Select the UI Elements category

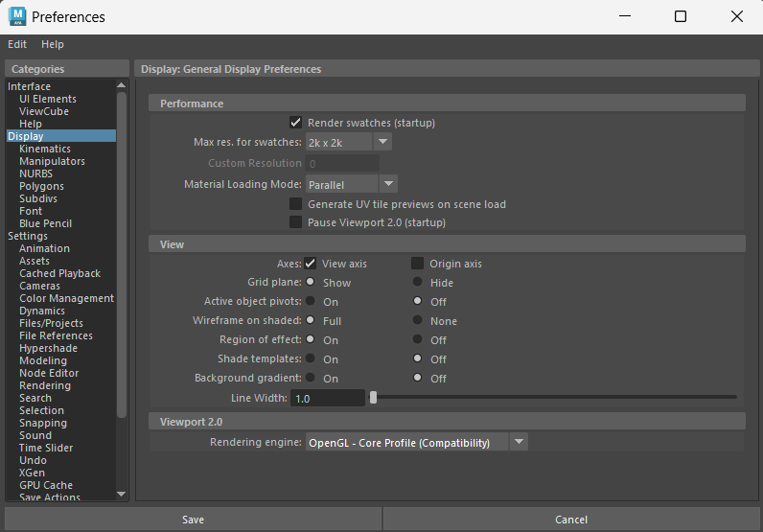[x=48, y=99]
